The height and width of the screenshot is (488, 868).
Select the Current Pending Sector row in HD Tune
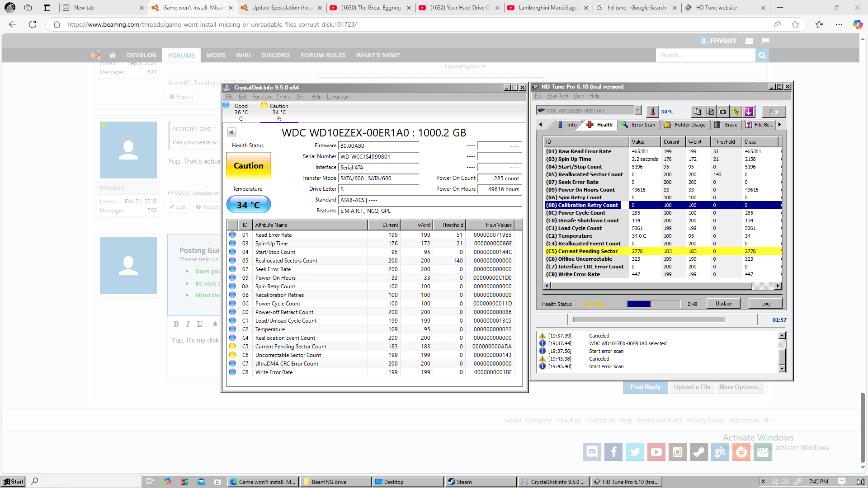click(x=663, y=251)
